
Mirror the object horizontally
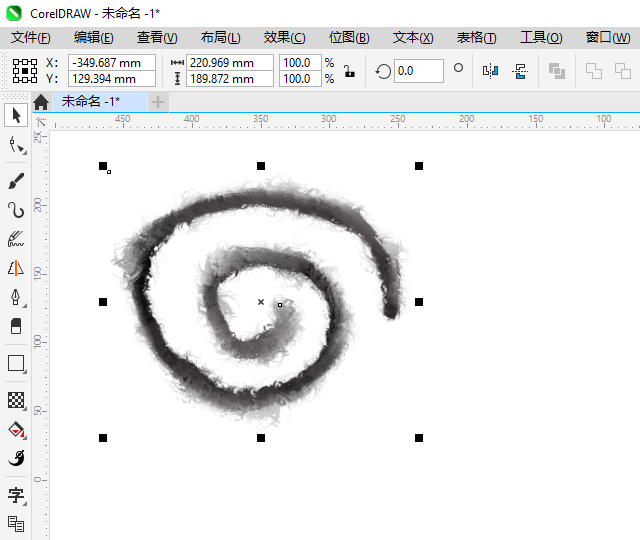[x=490, y=71]
